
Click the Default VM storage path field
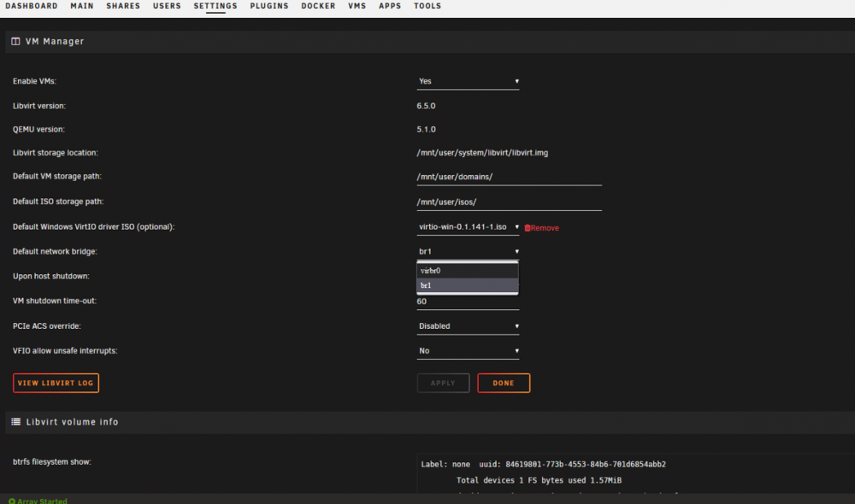click(x=510, y=177)
